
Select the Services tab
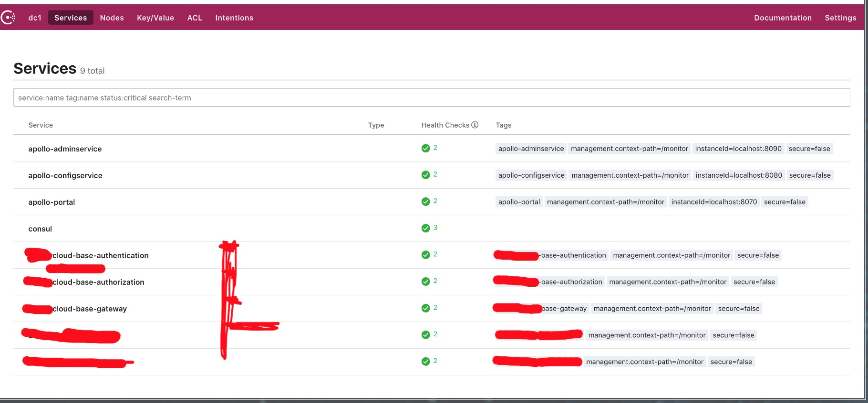71,18
